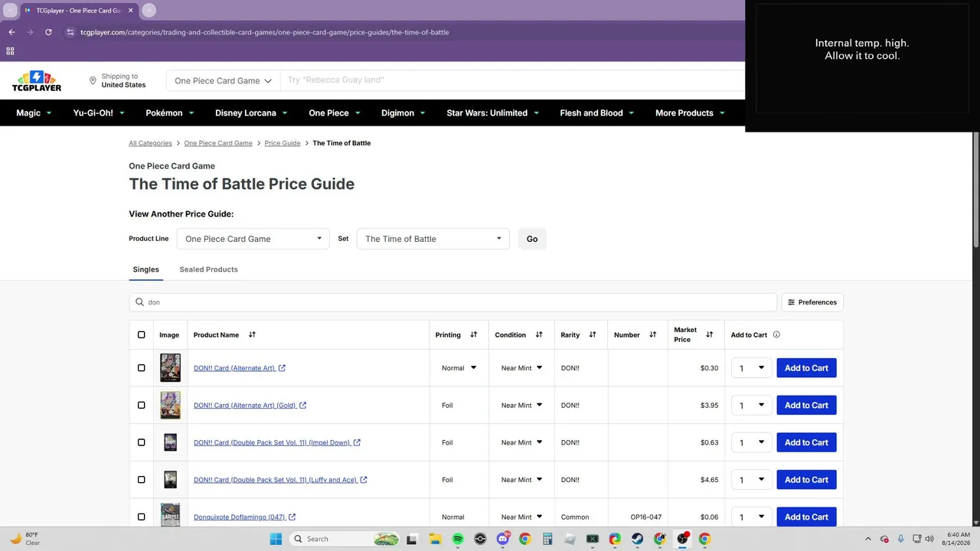Open the All Categories breadcrumb link
980x551 pixels.
click(x=150, y=143)
